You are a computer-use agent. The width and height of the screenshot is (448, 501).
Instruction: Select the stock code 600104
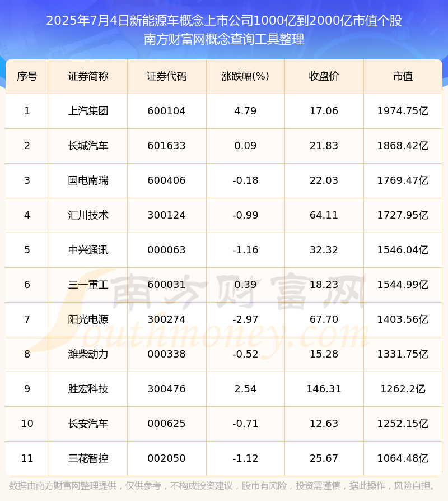pos(166,111)
